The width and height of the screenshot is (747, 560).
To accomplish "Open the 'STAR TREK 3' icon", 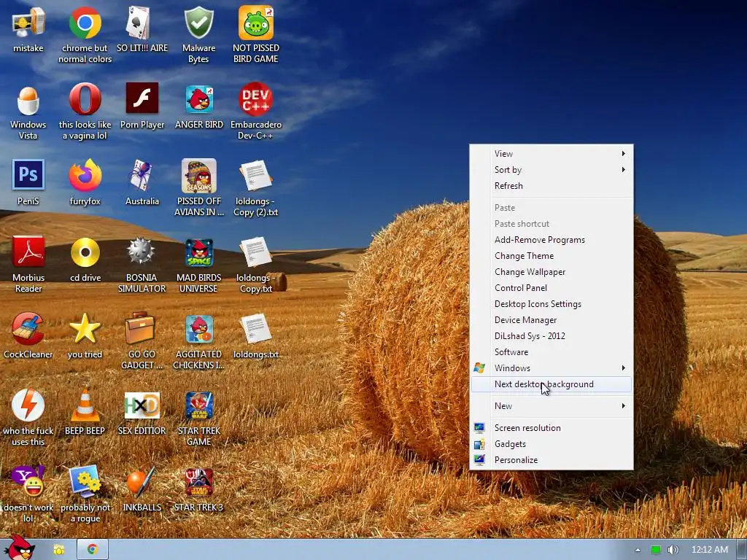I will 198,482.
